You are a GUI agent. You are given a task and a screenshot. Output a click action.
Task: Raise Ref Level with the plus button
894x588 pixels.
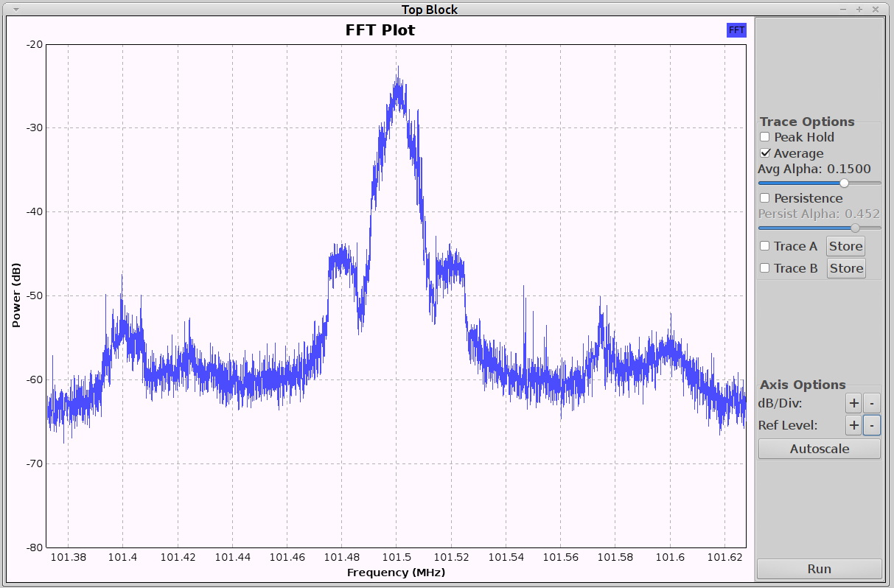pyautogui.click(x=853, y=425)
